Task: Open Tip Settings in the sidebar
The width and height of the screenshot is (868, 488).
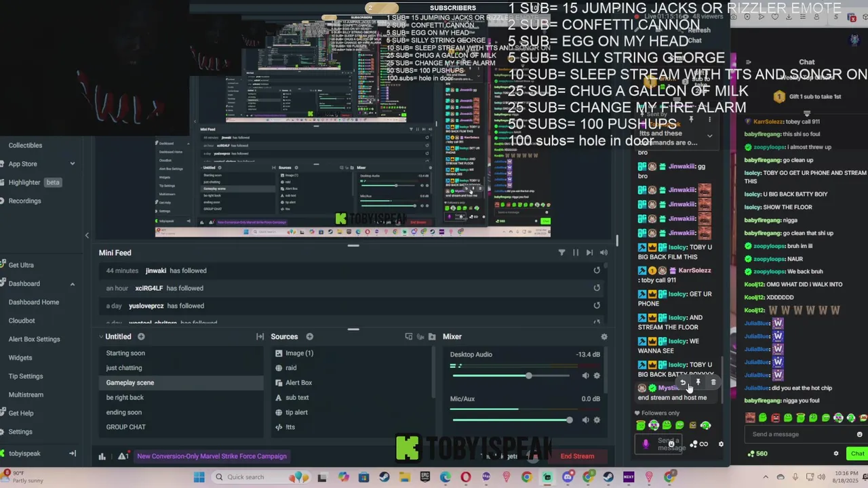Action: (26, 376)
